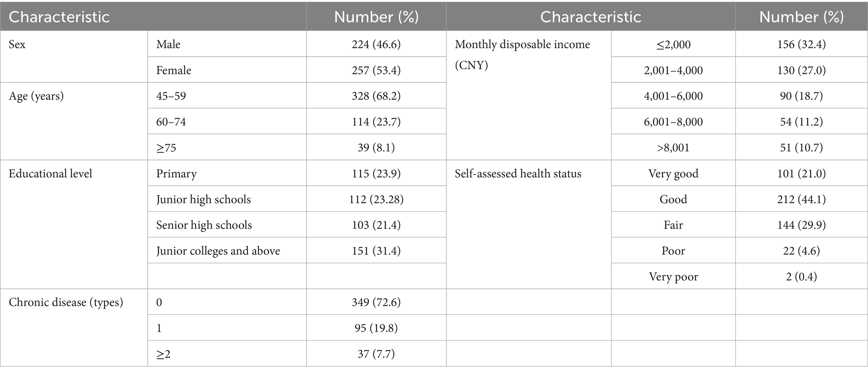Click the value 112 (23.28)

pos(376,199)
